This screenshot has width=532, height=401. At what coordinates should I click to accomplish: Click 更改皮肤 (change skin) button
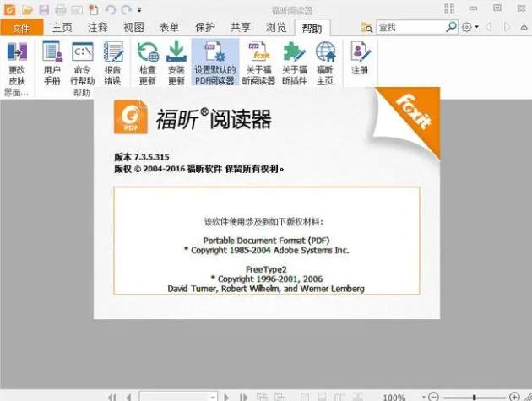tap(17, 63)
